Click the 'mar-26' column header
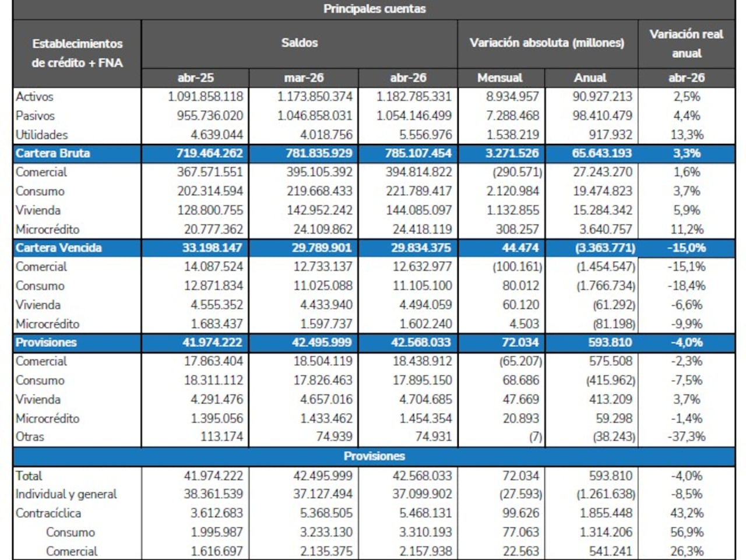Viewport: 746px width, 560px height. [304, 78]
